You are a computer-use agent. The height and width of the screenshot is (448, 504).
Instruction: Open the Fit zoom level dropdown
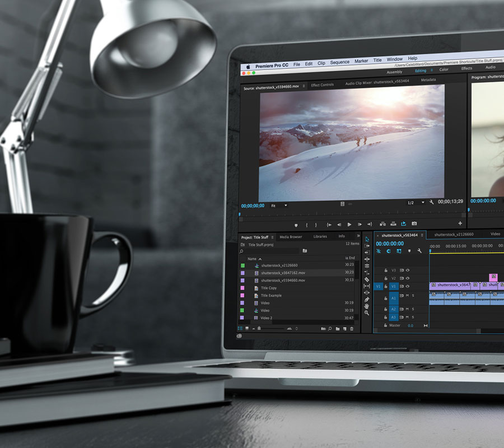click(279, 206)
